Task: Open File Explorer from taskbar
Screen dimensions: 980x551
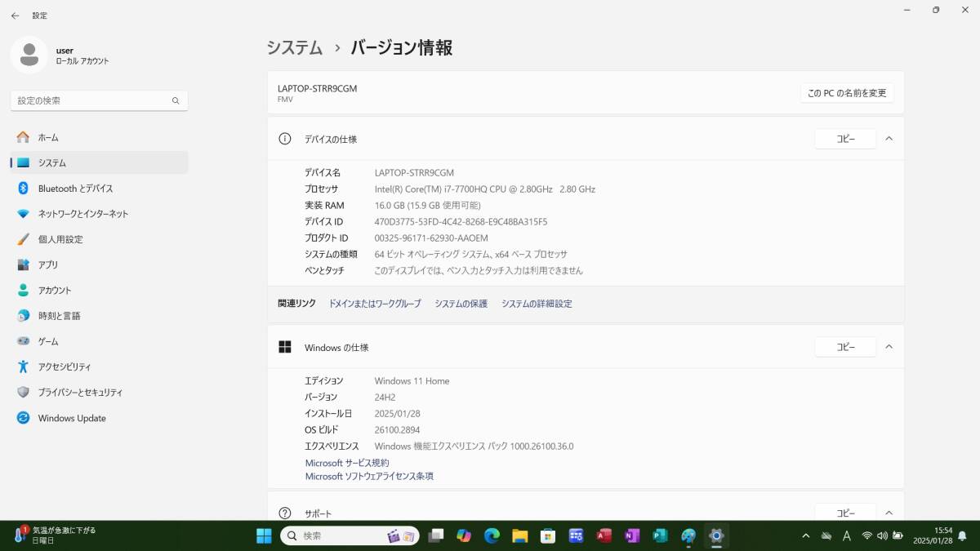Action: (519, 535)
